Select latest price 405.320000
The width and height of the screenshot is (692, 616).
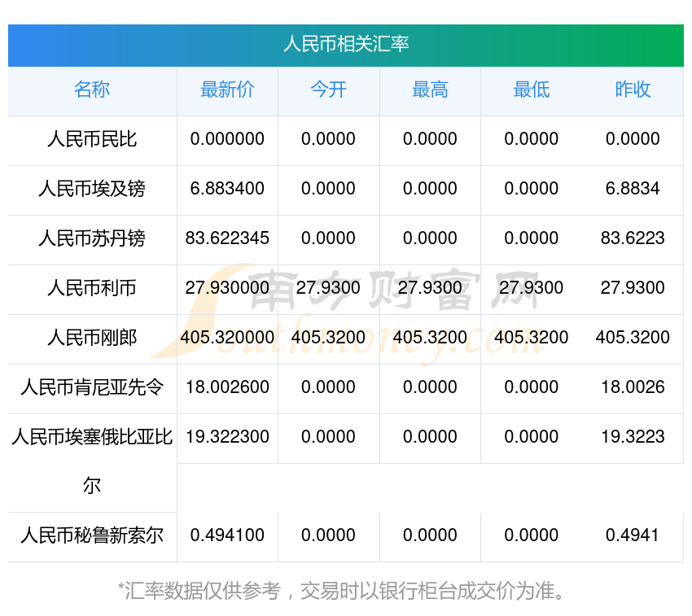tap(227, 338)
